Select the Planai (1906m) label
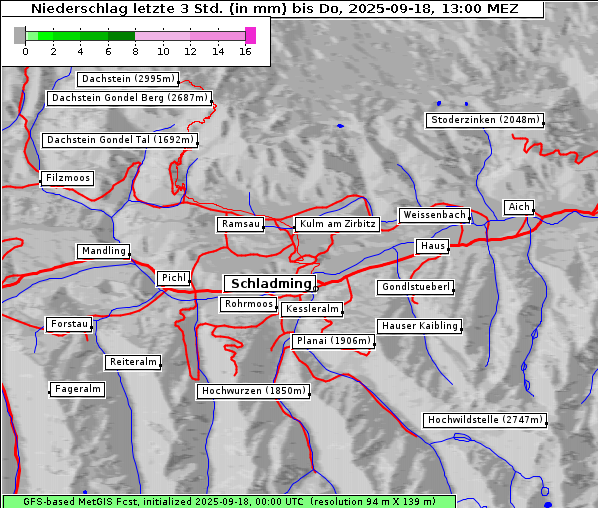Viewport: 598px width, 508px height. click(334, 341)
